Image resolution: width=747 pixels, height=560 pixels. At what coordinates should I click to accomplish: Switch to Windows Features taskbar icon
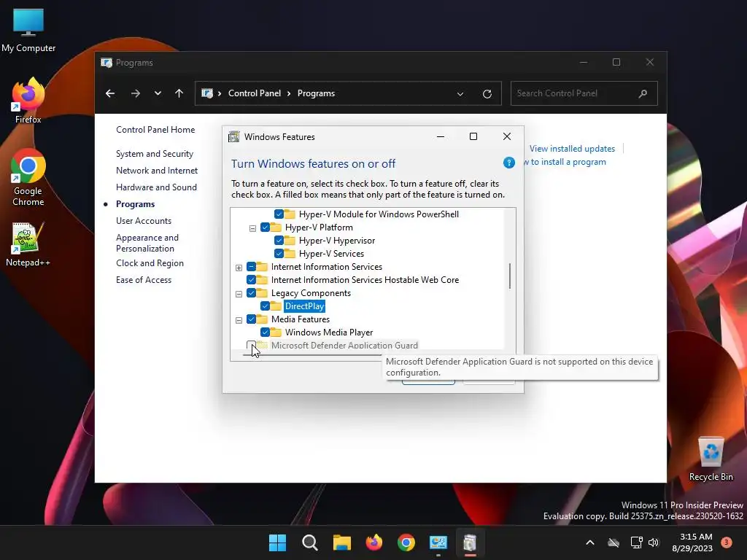click(471, 542)
